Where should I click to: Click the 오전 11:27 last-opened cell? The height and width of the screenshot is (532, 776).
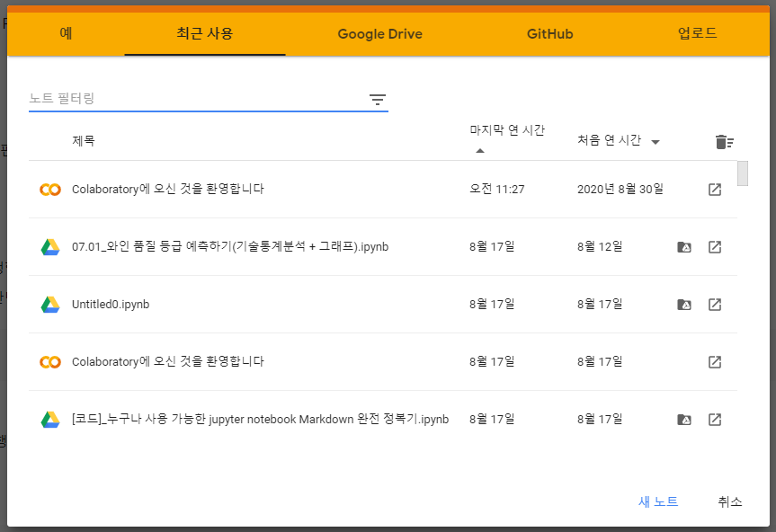pos(497,189)
